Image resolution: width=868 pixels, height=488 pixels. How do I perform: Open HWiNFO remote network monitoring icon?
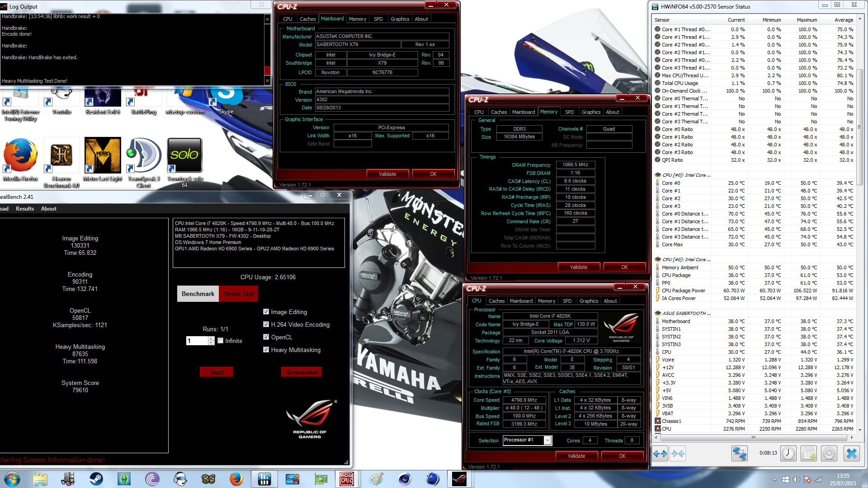740,453
